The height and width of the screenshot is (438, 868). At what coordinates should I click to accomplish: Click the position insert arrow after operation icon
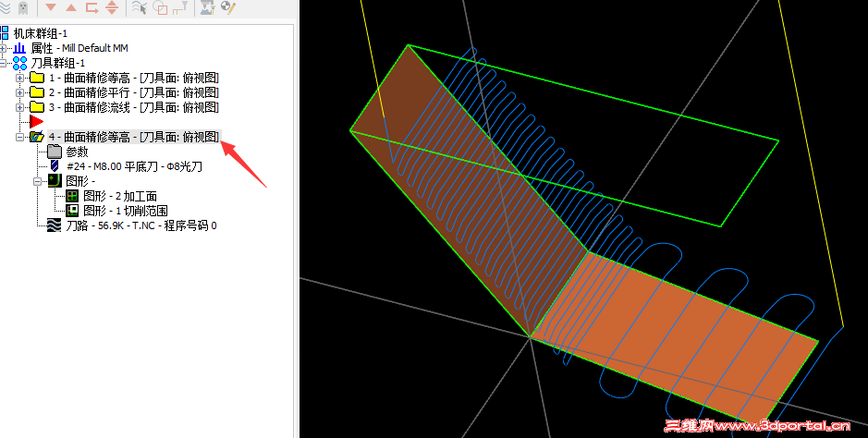tap(92, 7)
